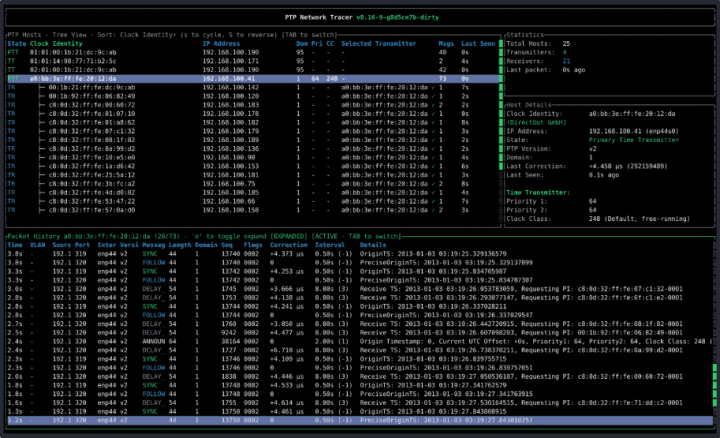Click the purple marker on the hosts scrollbar
The width and height of the screenshot is (720, 438).
(498, 78)
